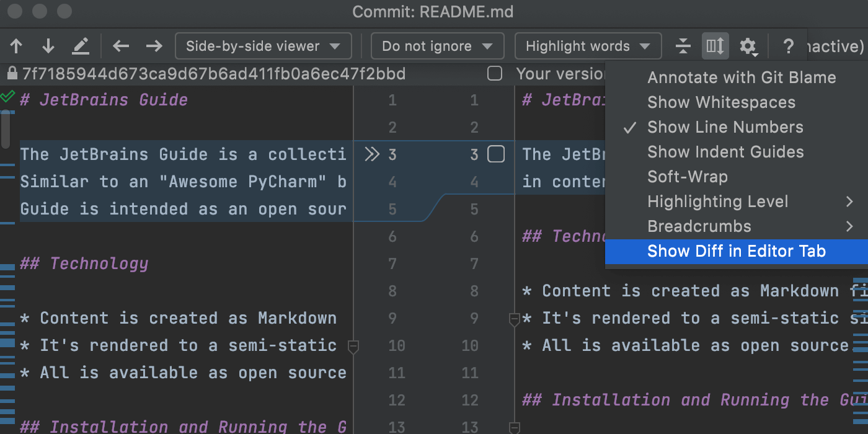Click left line '* It's rendered to a semi-static'
Screen dimensions: 868x434
click(x=179, y=345)
